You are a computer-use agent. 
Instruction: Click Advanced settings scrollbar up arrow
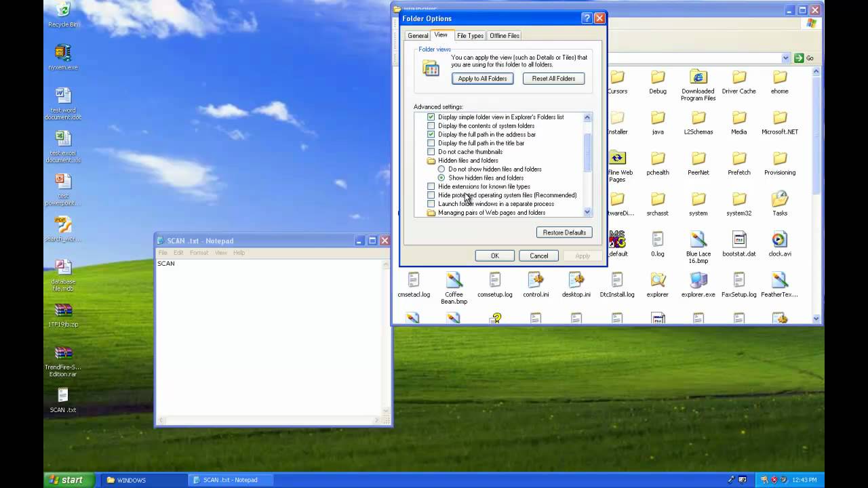click(x=587, y=117)
